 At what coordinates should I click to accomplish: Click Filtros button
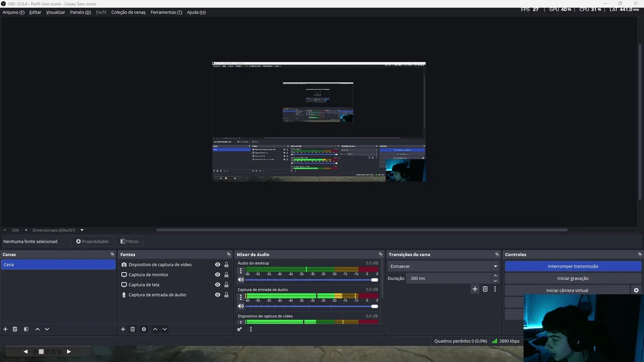coord(129,241)
